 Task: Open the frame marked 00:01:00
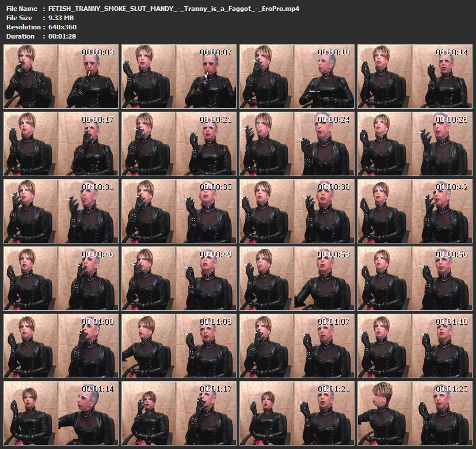pos(61,345)
